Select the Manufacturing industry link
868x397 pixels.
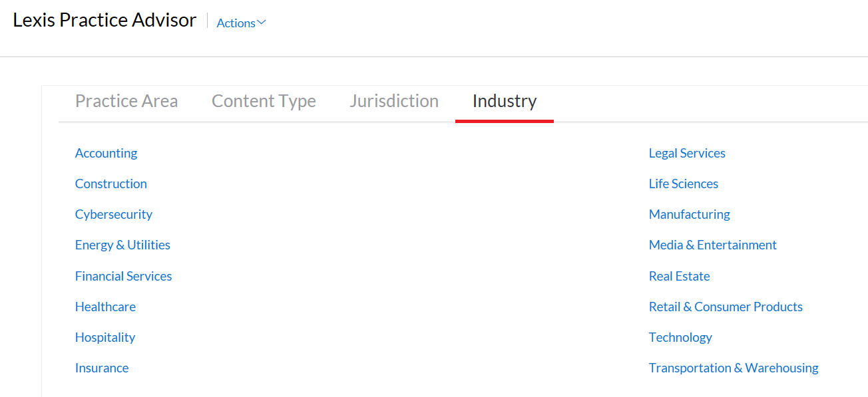[690, 214]
